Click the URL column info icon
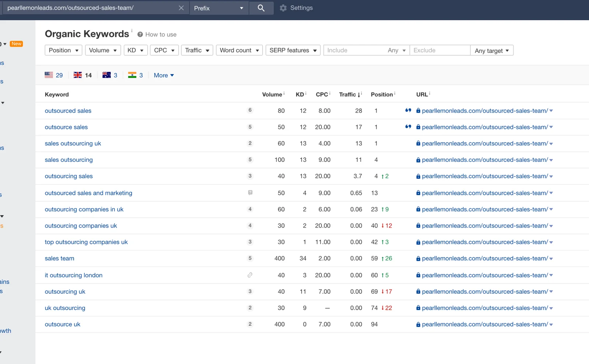The image size is (589, 364). click(430, 93)
